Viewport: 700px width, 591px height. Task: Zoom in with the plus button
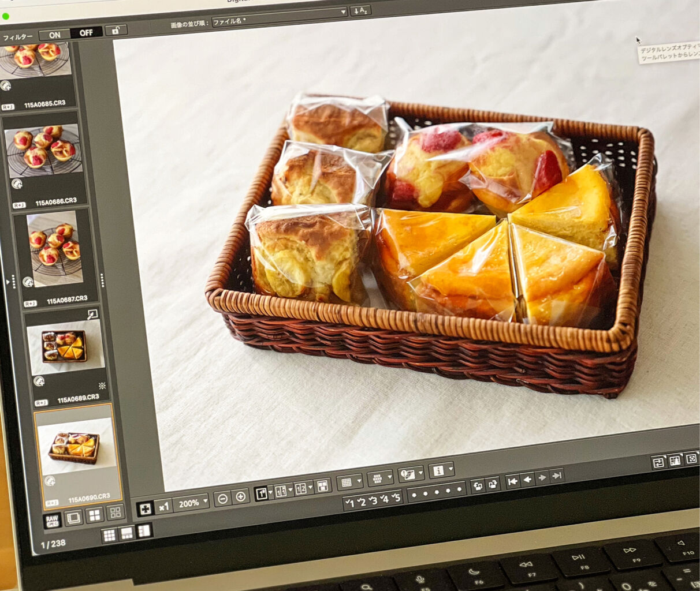[x=241, y=496]
